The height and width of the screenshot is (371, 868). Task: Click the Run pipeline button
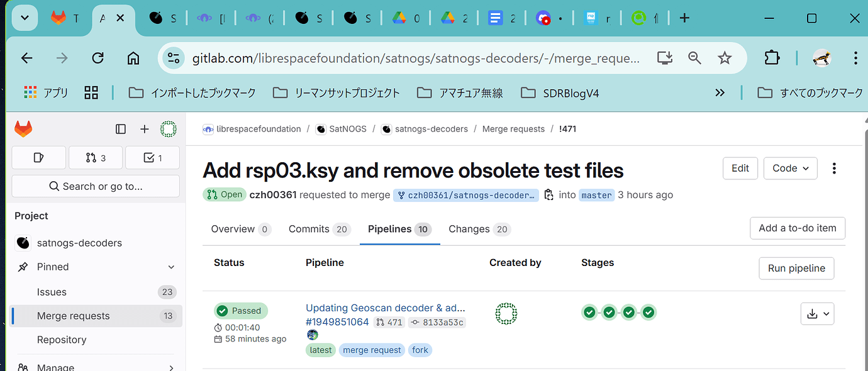pyautogui.click(x=796, y=268)
